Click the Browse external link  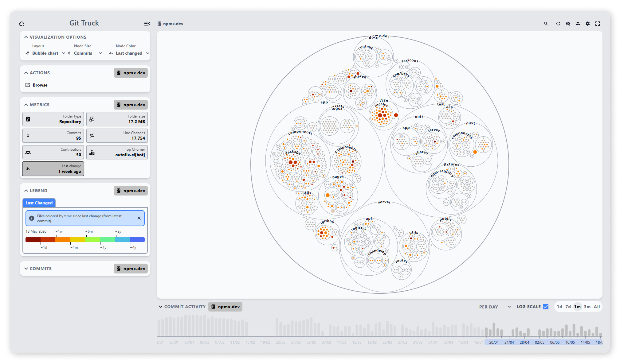[37, 85]
